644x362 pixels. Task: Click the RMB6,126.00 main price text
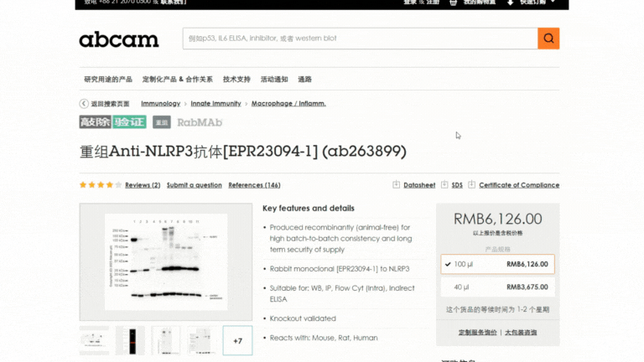(x=497, y=219)
